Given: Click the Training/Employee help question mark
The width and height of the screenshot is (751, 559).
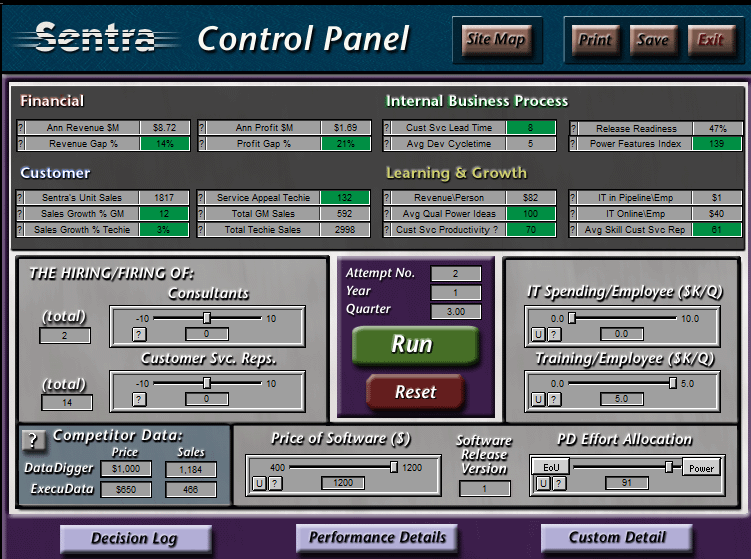Looking at the screenshot, I should point(554,399).
